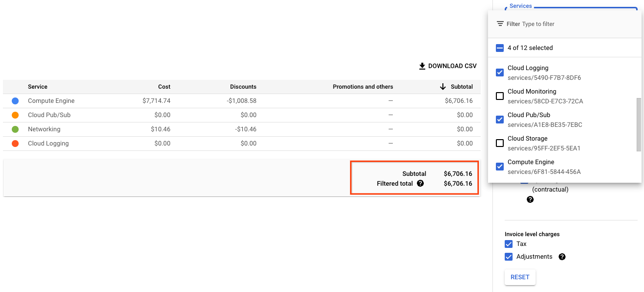Screen dimensions: 644x292
Task: Click the Compute Engine row name in table
Action: [52, 101]
